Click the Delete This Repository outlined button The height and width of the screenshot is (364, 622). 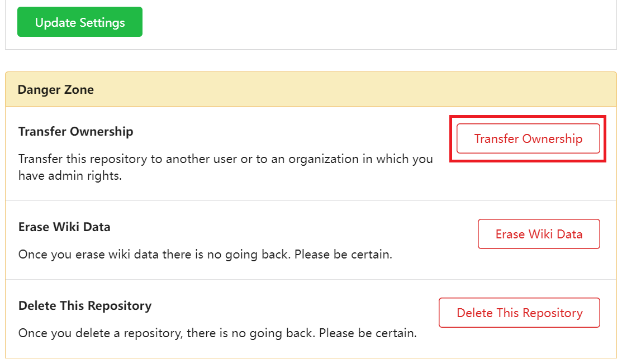tap(519, 313)
